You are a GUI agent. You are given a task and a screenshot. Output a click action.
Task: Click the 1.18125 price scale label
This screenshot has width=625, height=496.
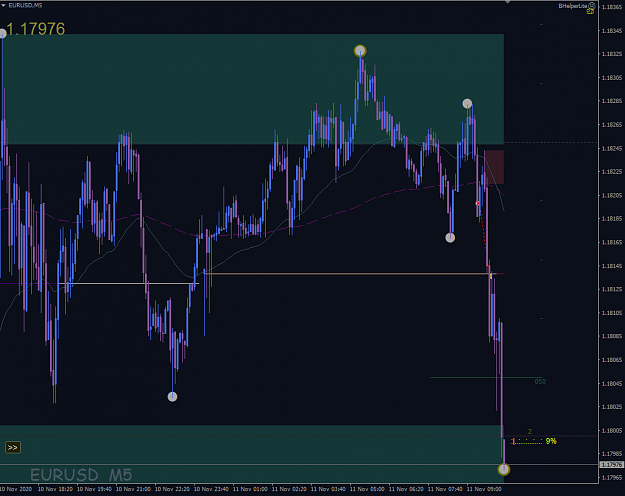[612, 289]
